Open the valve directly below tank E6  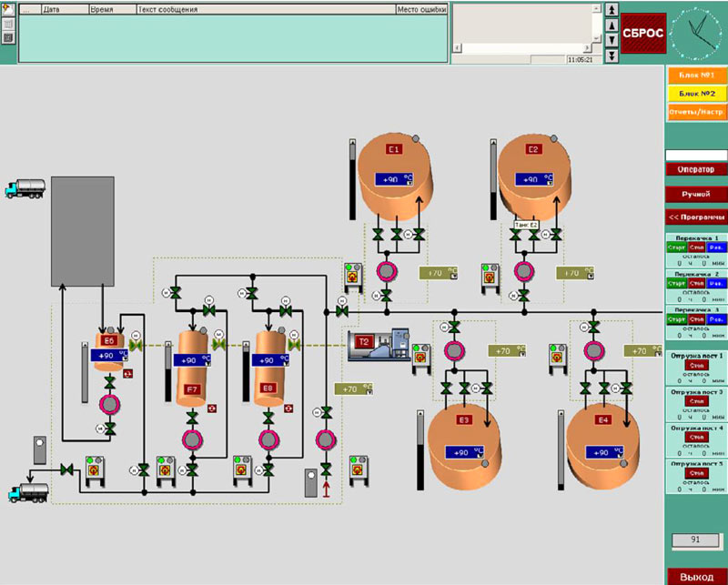(x=110, y=379)
